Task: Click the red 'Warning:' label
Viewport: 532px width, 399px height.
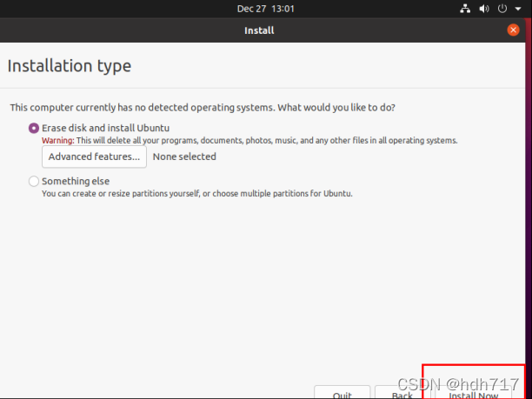Action: point(58,141)
